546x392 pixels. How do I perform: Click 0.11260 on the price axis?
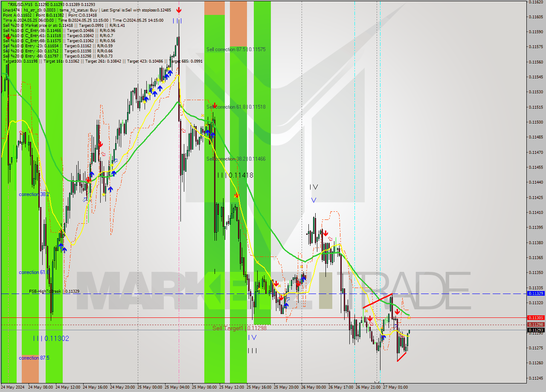click(x=536, y=363)
